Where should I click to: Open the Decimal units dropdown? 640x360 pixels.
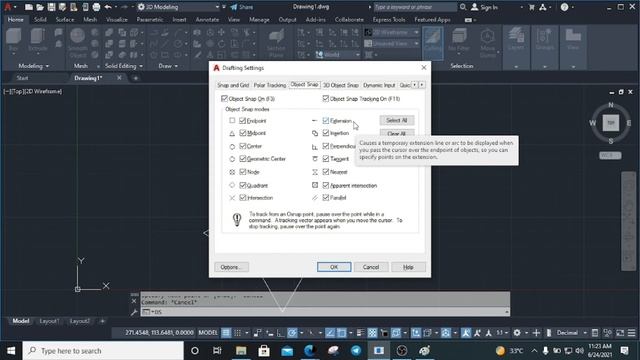coord(570,333)
